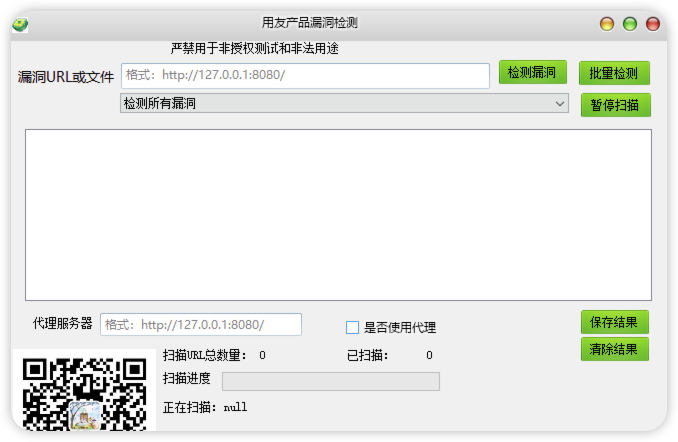Focus the 代理服务器 proxy input field
The image size is (678, 442).
click(x=201, y=325)
